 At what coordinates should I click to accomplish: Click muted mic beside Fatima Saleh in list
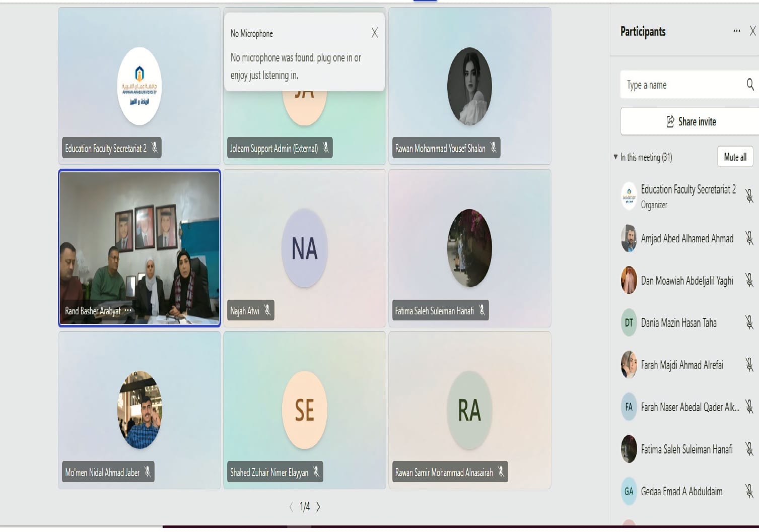coord(749,449)
